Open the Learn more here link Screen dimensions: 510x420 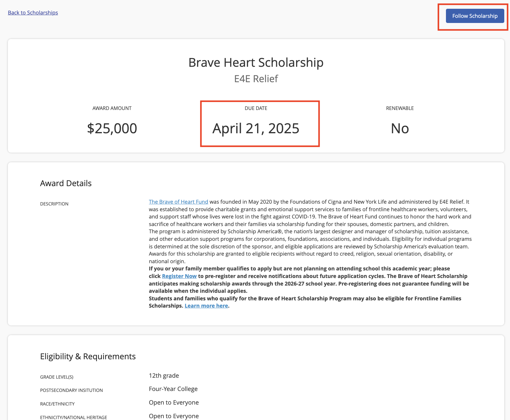point(206,306)
